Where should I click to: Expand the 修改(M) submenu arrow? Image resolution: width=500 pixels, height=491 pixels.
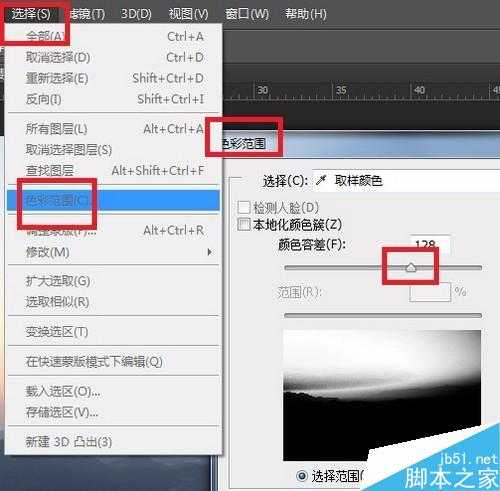click(x=210, y=252)
